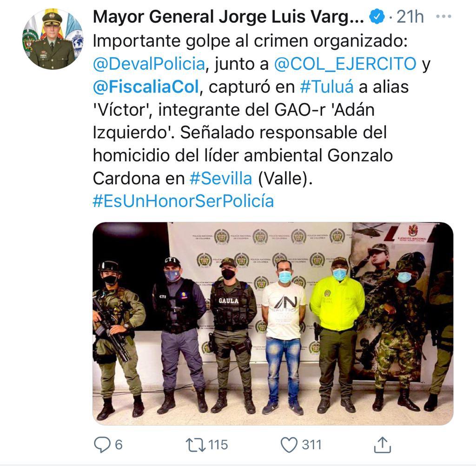This screenshot has height=466, width=476.
Task: View the 115 retweets count
Action: click(x=218, y=445)
